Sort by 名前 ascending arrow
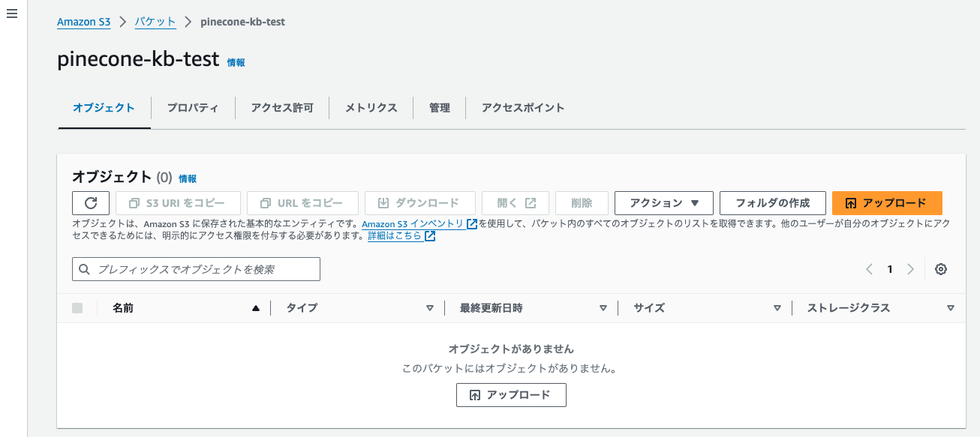Image resolution: width=980 pixels, height=437 pixels. 256,308
